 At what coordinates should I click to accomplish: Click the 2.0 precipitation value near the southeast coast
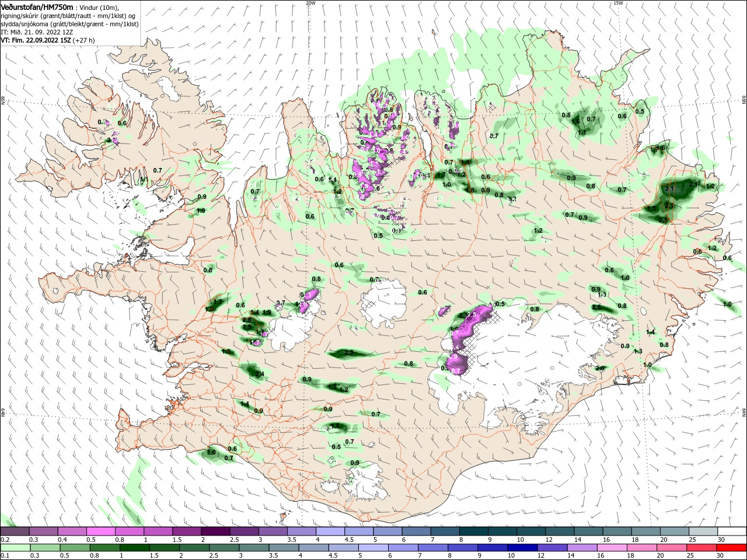[x=599, y=368]
